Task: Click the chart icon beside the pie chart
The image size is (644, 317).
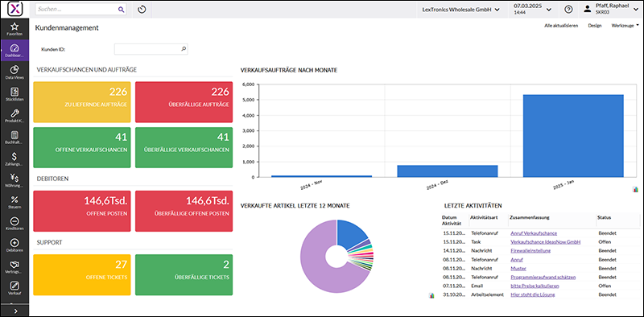Action: (431, 295)
